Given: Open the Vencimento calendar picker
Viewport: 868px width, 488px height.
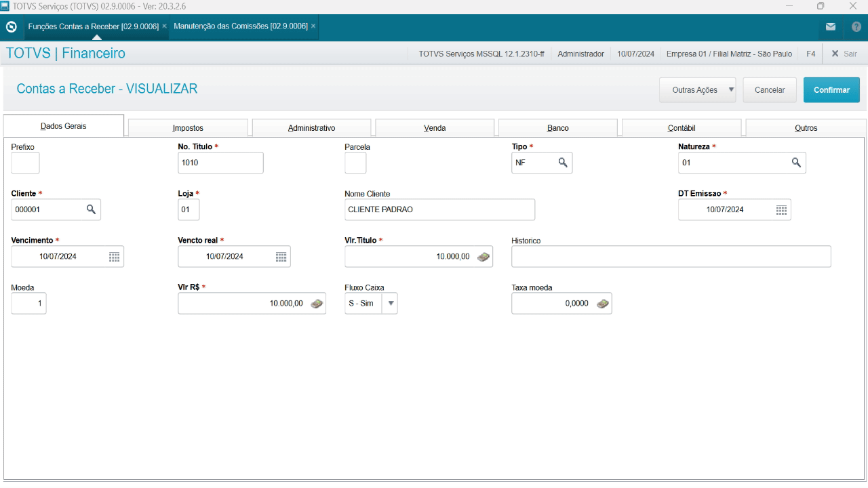Looking at the screenshot, I should (x=114, y=257).
